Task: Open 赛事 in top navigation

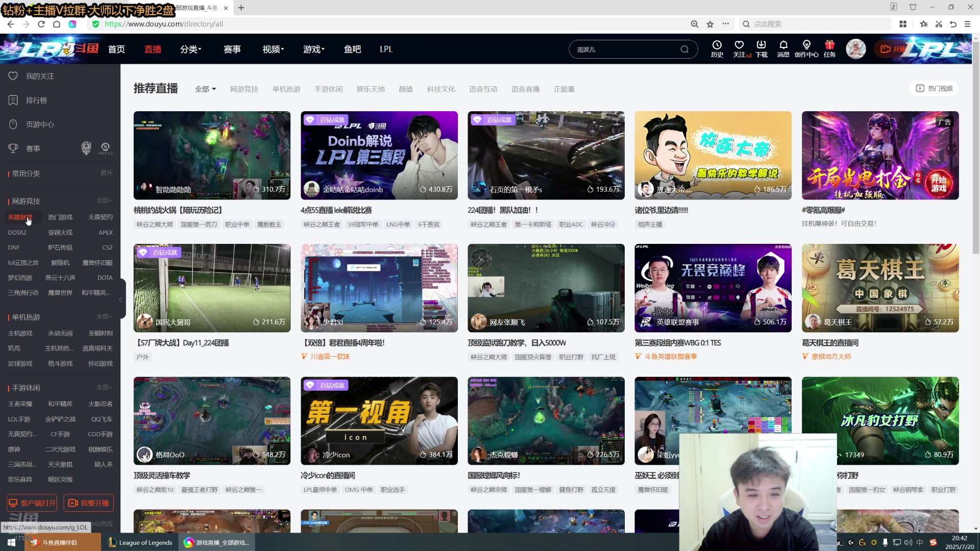Action: click(232, 49)
